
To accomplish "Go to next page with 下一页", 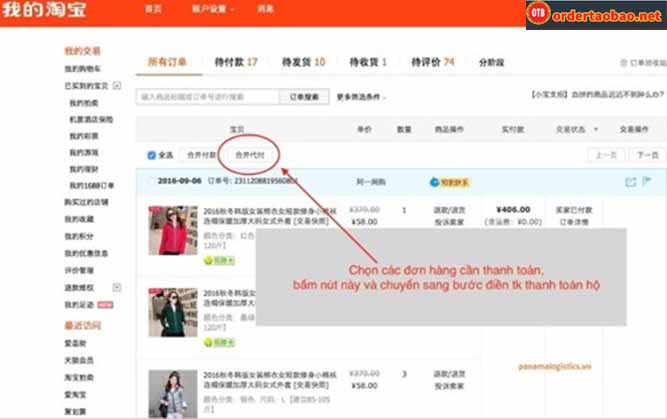I will click(647, 155).
